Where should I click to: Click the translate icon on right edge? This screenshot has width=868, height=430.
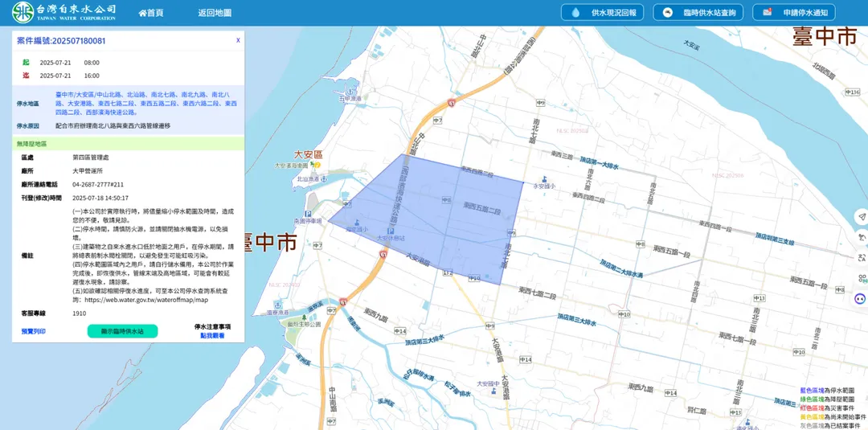click(x=861, y=256)
